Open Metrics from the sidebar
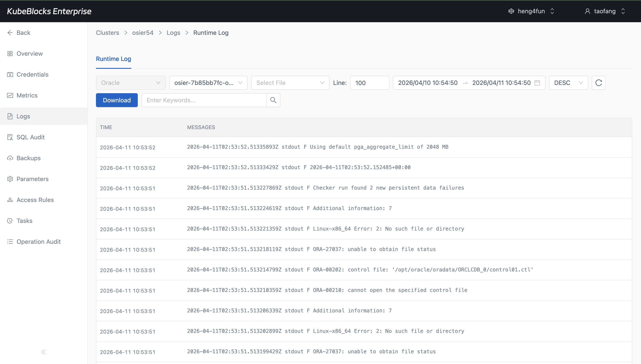This screenshot has height=364, width=641. (x=27, y=95)
